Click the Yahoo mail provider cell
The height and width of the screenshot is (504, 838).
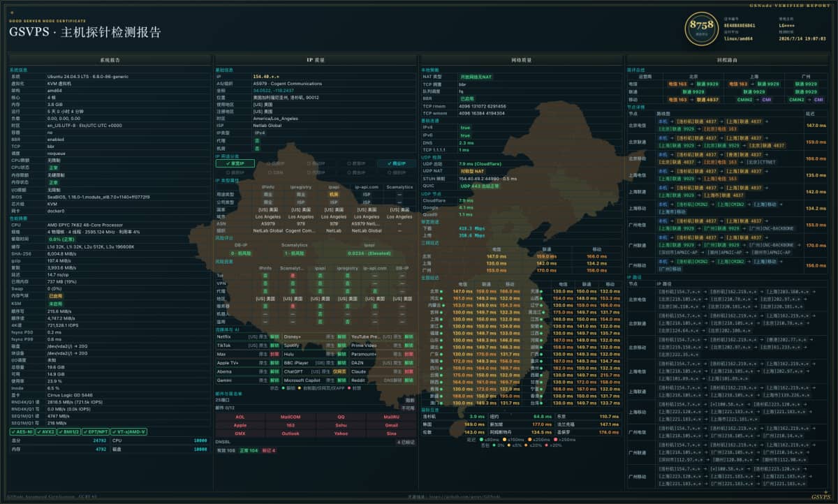point(341,433)
